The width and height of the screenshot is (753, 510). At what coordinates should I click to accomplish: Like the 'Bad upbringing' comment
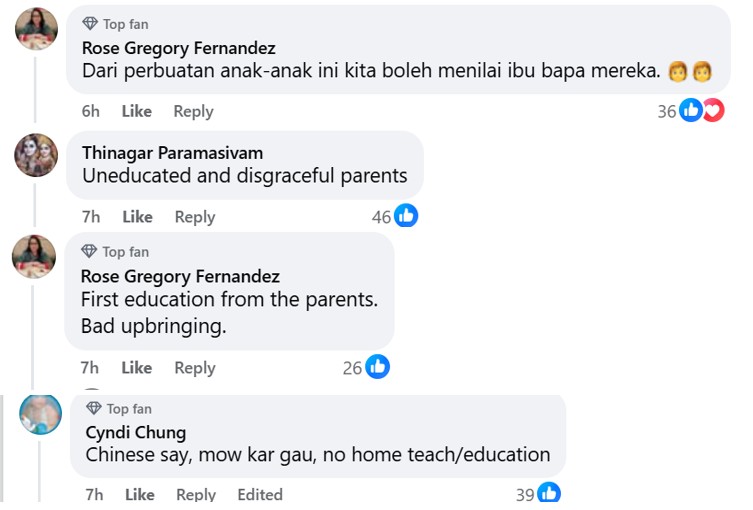point(137,368)
